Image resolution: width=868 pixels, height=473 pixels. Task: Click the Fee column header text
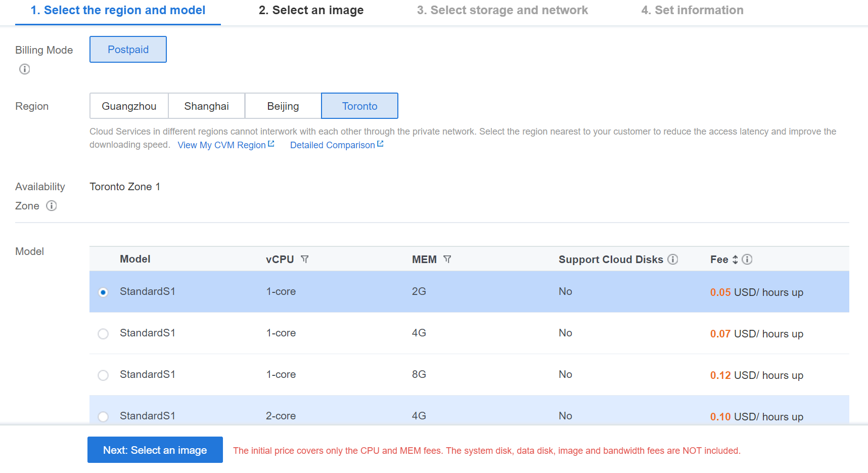(x=719, y=259)
